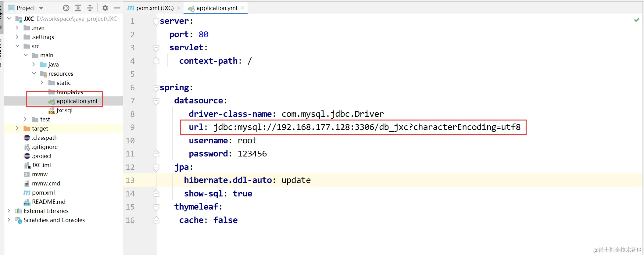The width and height of the screenshot is (644, 255).
Task: Hide the Project tool window with minus icon
Action: (117, 8)
